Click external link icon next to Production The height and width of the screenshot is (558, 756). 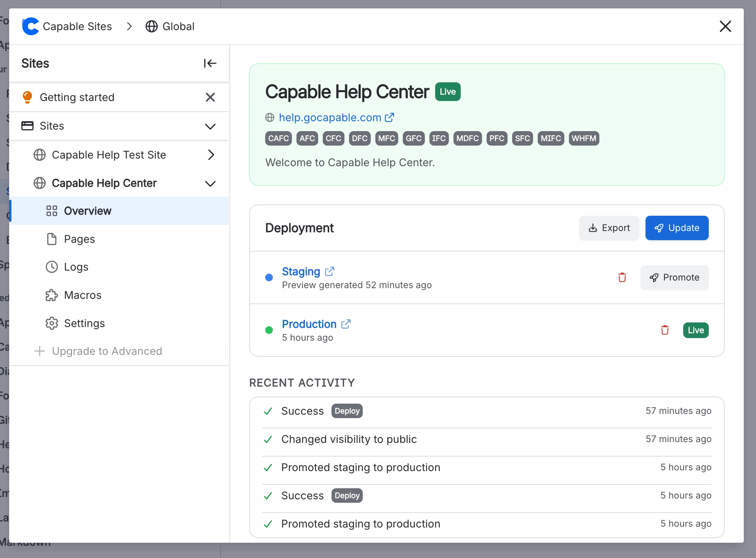click(x=346, y=324)
